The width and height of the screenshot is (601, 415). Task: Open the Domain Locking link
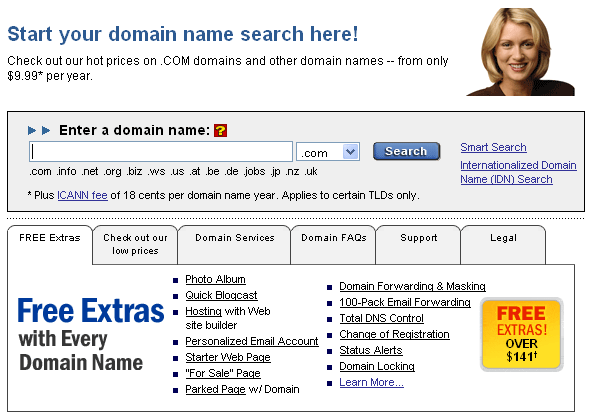pyautogui.click(x=377, y=366)
